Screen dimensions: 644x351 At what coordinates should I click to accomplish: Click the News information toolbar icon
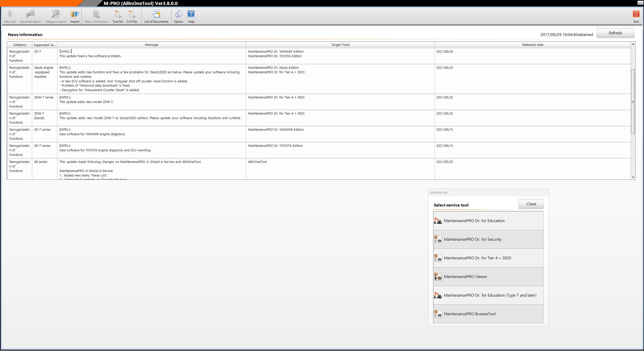[x=96, y=15]
